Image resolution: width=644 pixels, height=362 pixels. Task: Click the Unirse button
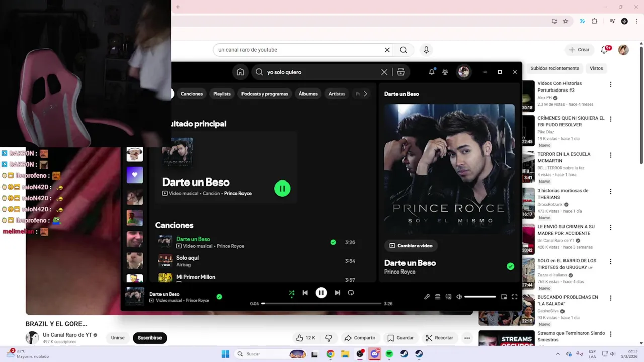click(118, 338)
